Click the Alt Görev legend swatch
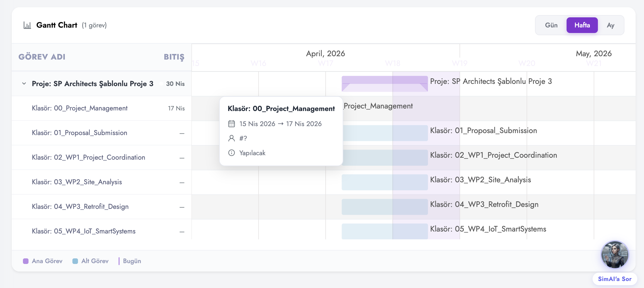Viewport: 644px width, 288px height. pyautogui.click(x=75, y=261)
